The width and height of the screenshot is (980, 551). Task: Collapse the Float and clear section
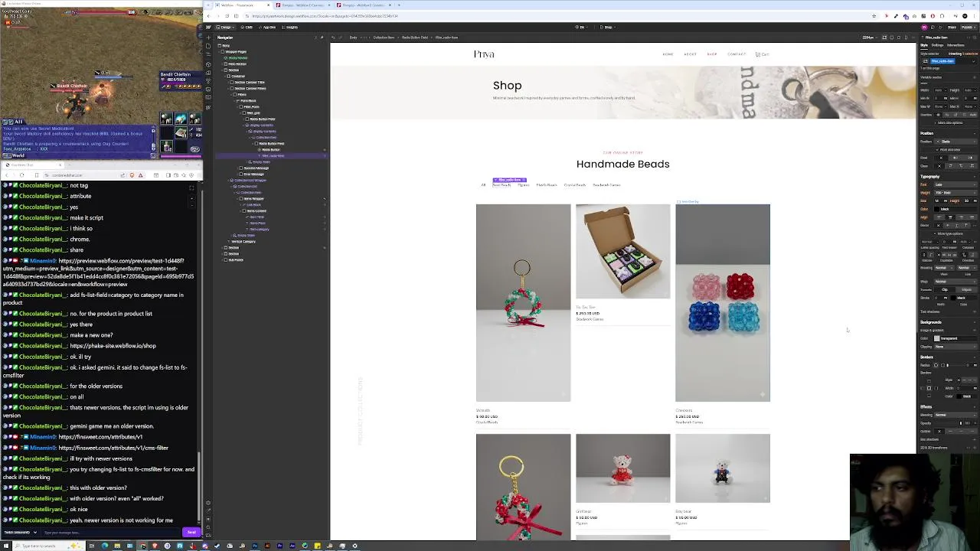950,149
